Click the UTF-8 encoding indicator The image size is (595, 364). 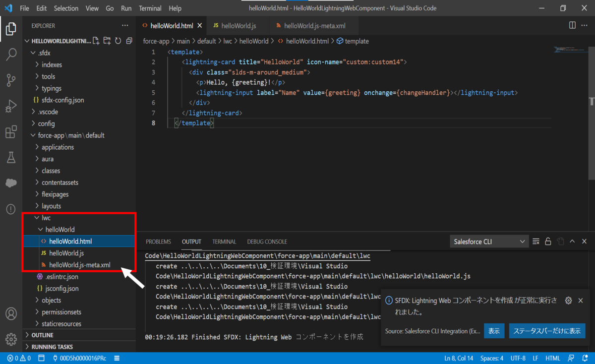pyautogui.click(x=518, y=359)
